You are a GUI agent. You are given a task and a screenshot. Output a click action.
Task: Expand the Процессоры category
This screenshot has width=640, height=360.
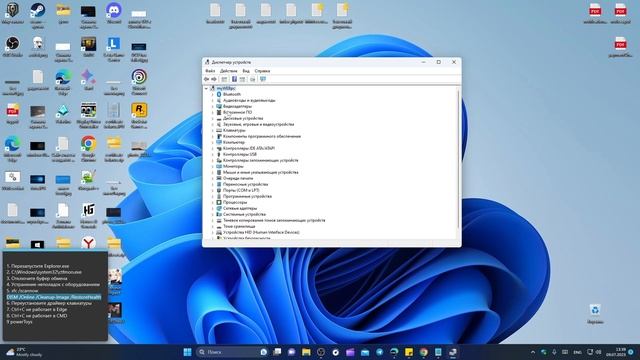[x=213, y=202]
